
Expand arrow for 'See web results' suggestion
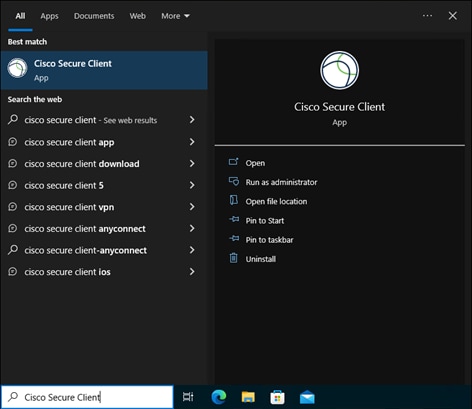(x=192, y=120)
